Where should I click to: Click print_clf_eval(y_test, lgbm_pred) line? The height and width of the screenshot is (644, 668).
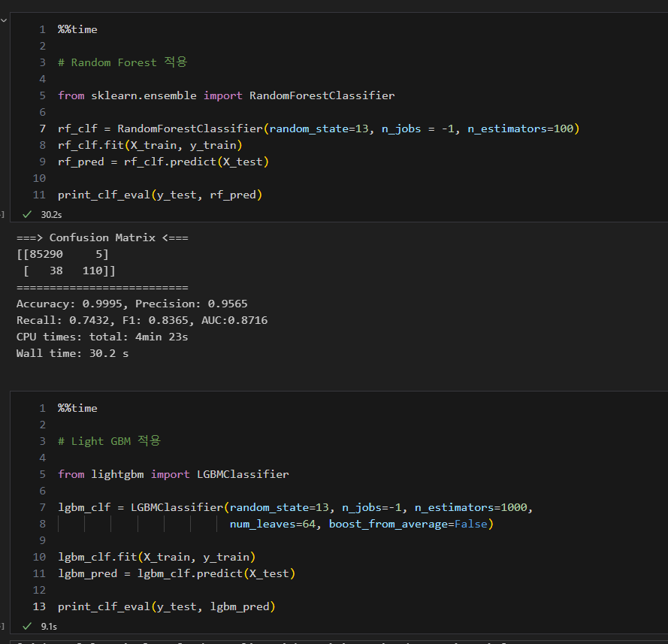coord(167,606)
